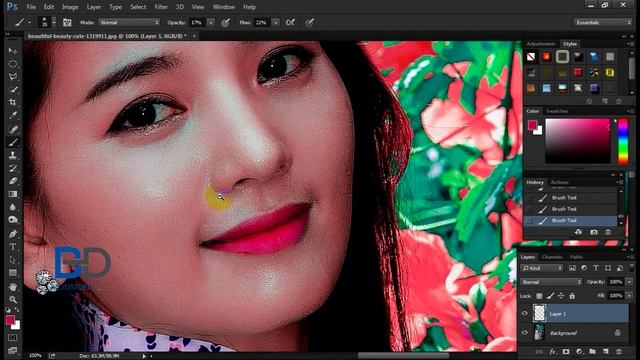
Task: Open the layer filter Kind dropdown
Action: coord(542,268)
